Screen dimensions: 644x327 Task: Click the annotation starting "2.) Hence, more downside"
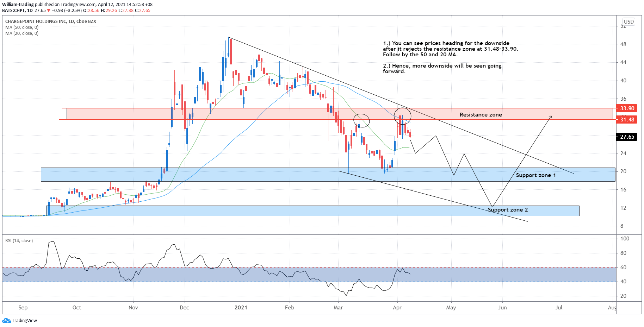[x=442, y=69]
